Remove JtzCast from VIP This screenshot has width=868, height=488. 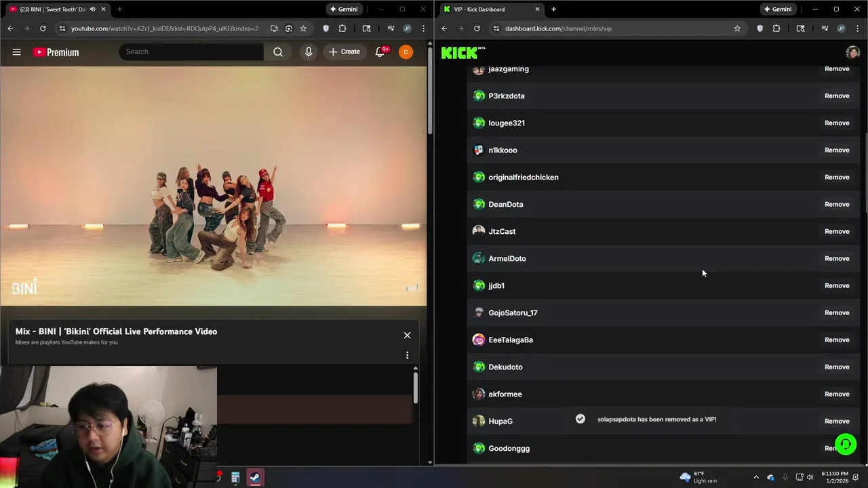pyautogui.click(x=837, y=231)
